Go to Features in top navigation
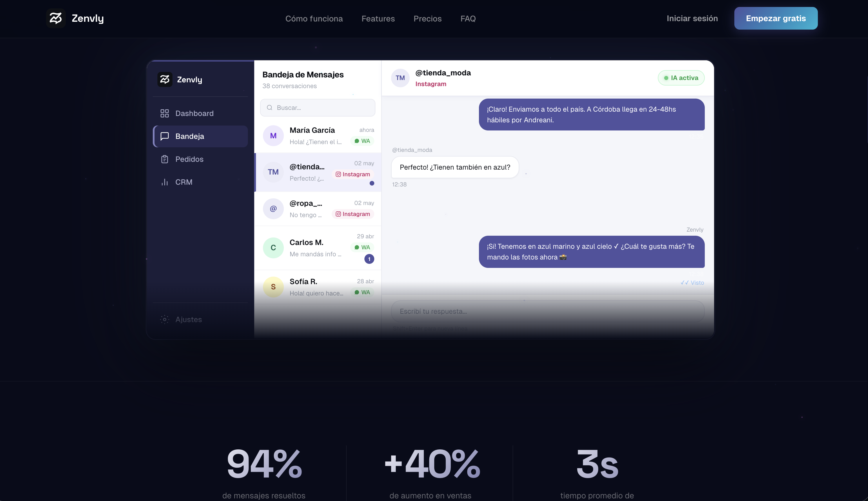The width and height of the screenshot is (868, 501). (378, 19)
